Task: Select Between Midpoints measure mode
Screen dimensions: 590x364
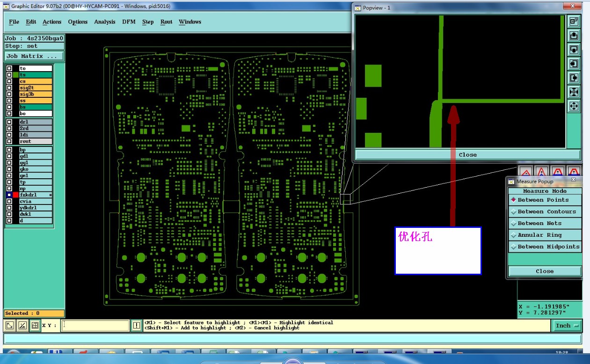Action: tap(545, 247)
